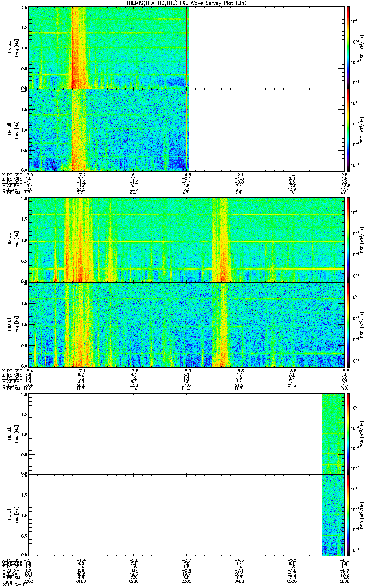Click the THA BII panel color bar

[x=348, y=130]
